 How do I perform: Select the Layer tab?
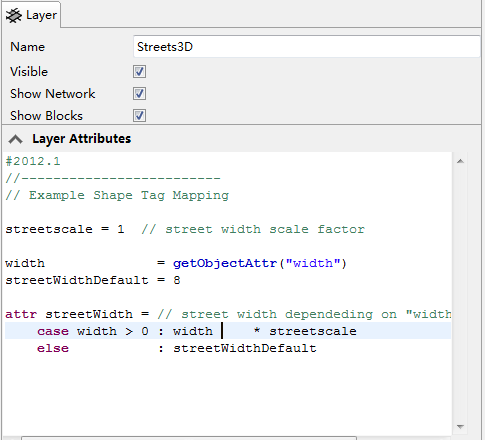[31, 15]
